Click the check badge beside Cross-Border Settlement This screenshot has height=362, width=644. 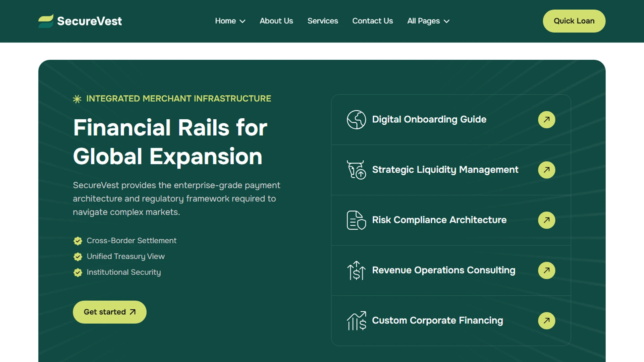(78, 241)
